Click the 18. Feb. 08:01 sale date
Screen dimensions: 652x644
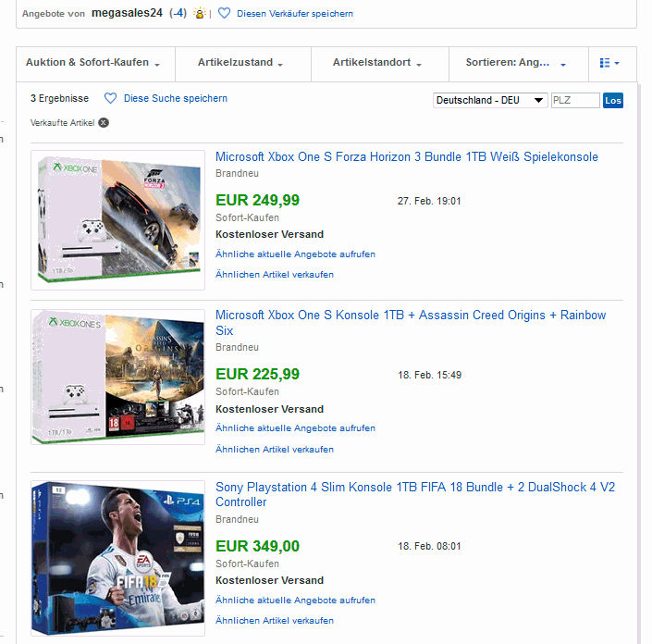pos(429,546)
